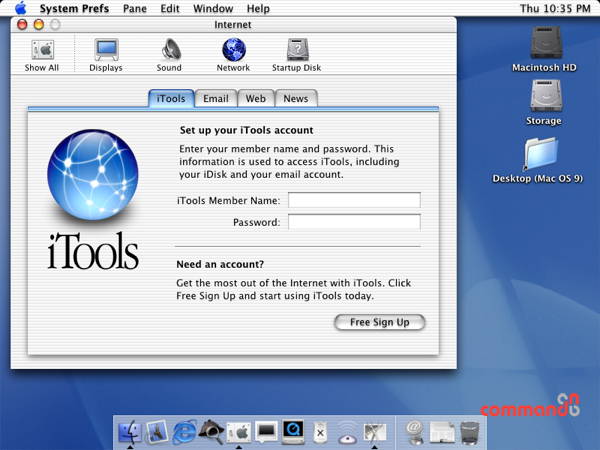600x450 pixels.
Task: Open the Window menu
Action: click(x=213, y=8)
